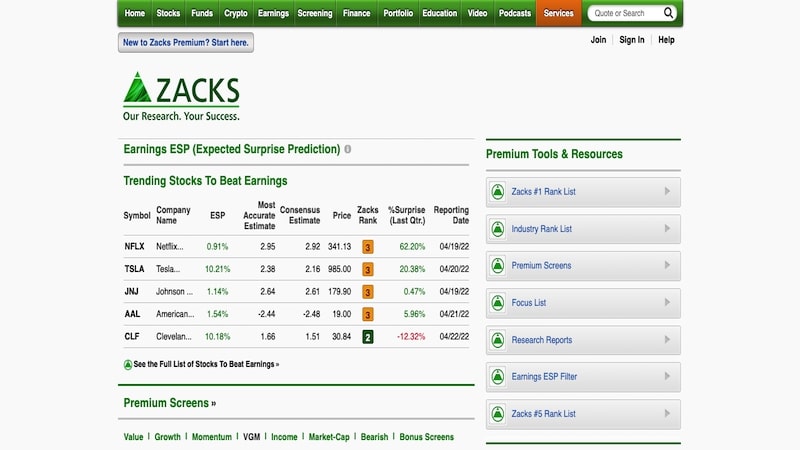Click the AAL Zacks Rank 3 badge

tap(367, 314)
